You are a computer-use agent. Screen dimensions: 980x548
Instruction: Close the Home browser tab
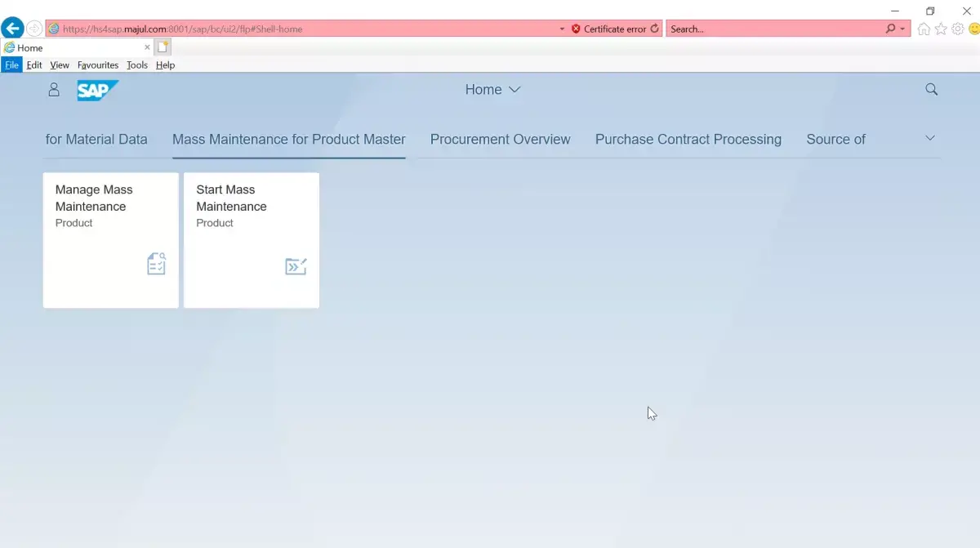click(x=147, y=47)
